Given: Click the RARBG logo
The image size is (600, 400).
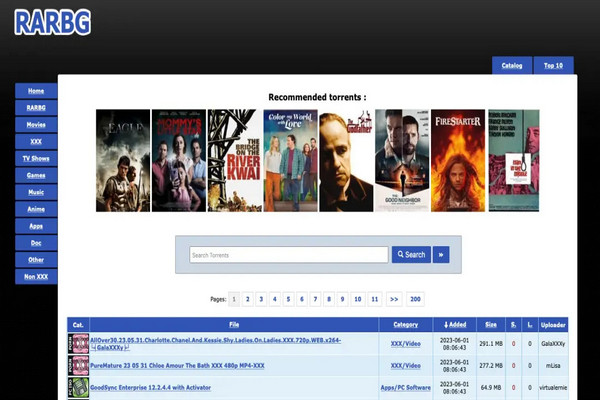Looking at the screenshot, I should pyautogui.click(x=52, y=22).
